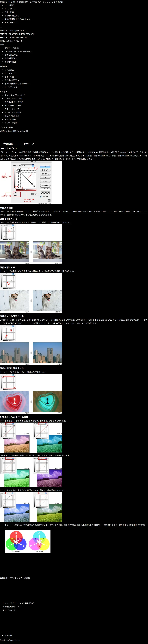This screenshot has height=644, width=148.
Task: Click contrast-corrected skyscraper photo (補正後)
Action: coord(47,353)
